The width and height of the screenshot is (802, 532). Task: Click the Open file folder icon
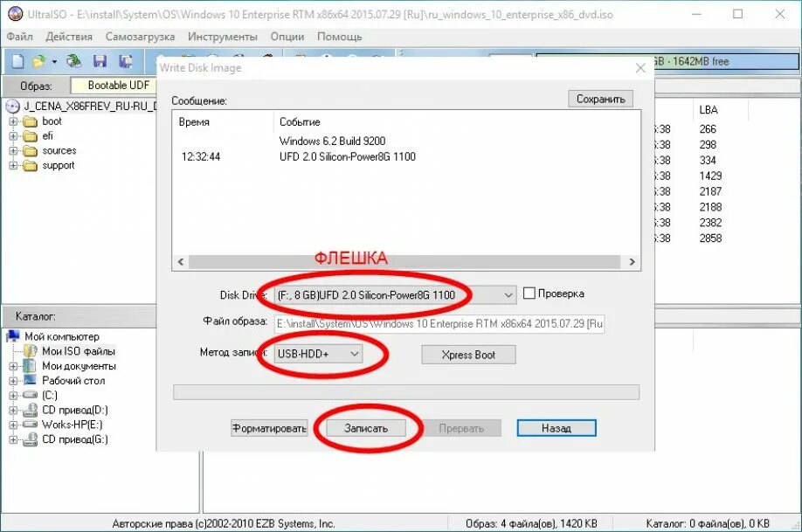tap(38, 61)
